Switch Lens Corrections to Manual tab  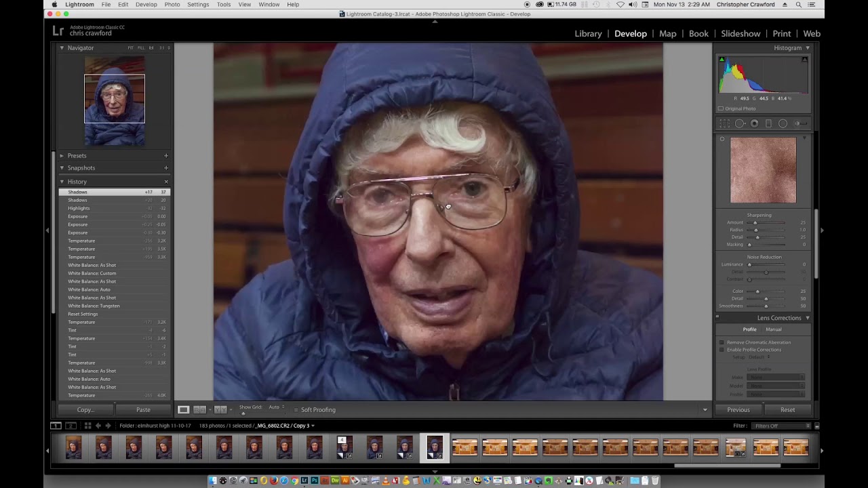[774, 329]
